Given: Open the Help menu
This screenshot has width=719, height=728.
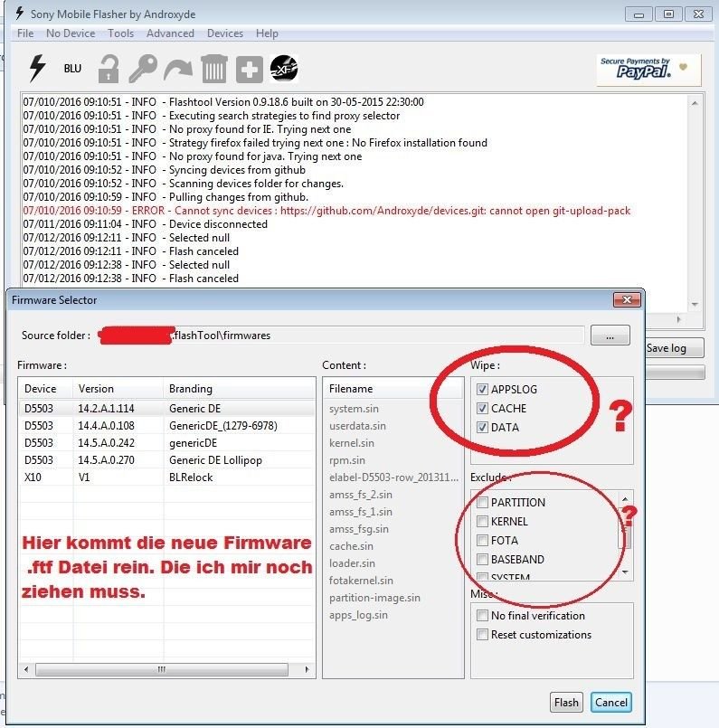Looking at the screenshot, I should [267, 33].
